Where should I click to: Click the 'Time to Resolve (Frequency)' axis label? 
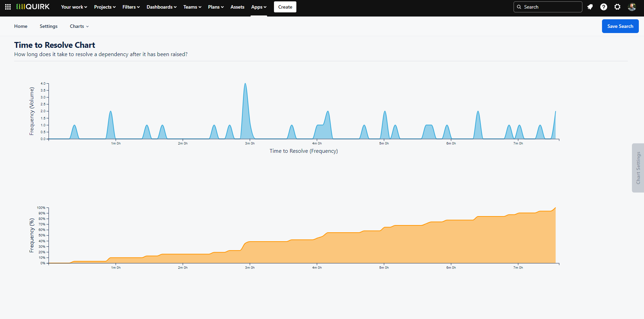point(304,151)
